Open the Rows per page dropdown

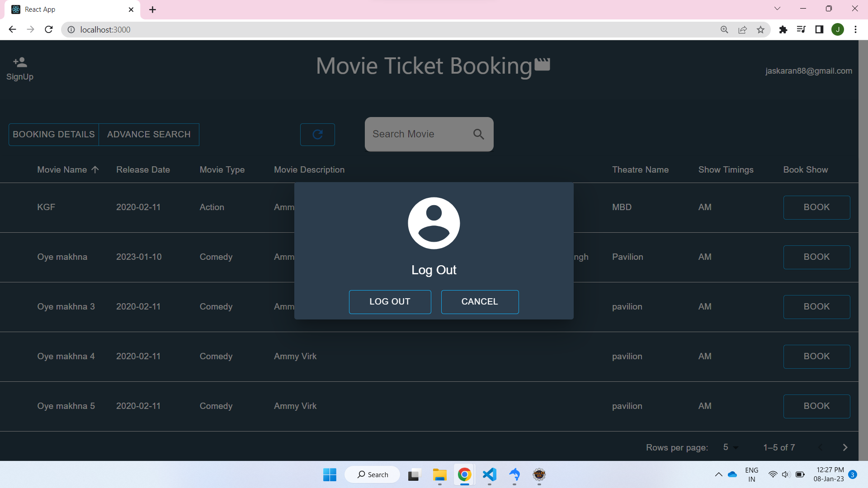(x=729, y=447)
